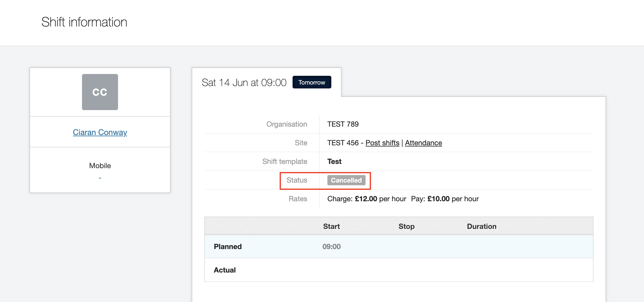644x302 pixels.
Task: Click the Start column header
Action: (x=331, y=226)
